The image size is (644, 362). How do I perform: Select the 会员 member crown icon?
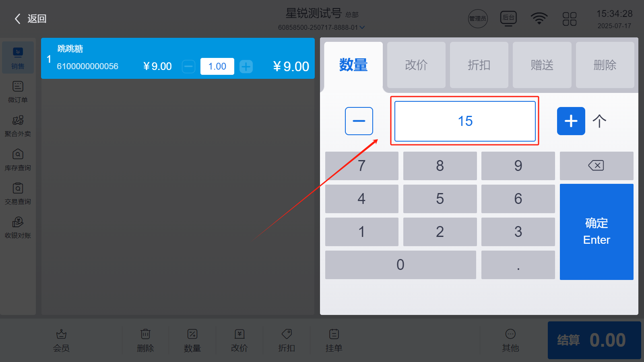61,334
